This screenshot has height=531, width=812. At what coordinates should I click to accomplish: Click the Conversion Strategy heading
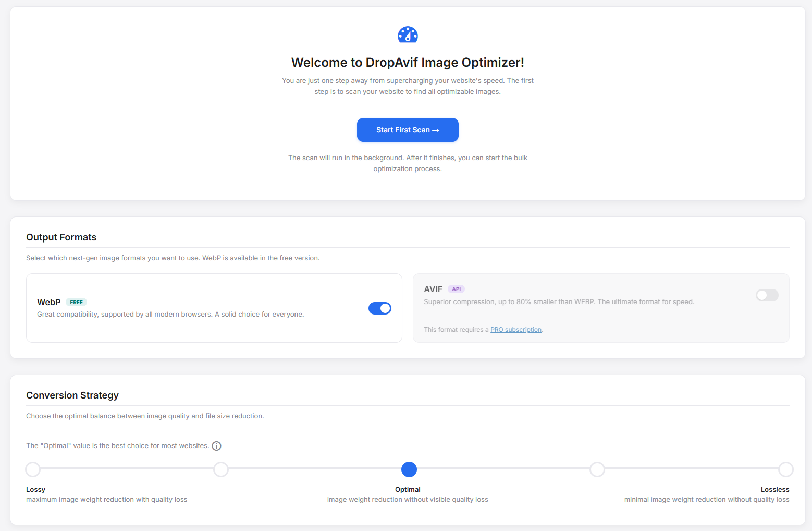[x=72, y=395]
